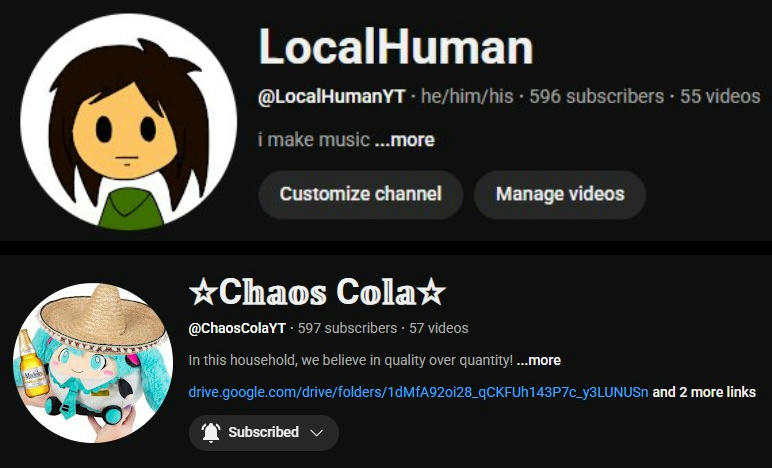Select the @ChaosColaYT handle
Viewport: 772px width, 468px height.
click(237, 328)
